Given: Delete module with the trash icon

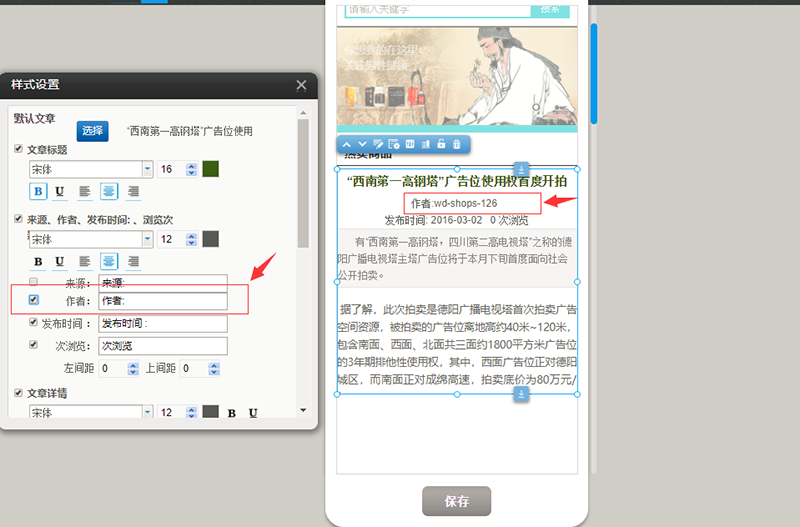Looking at the screenshot, I should click(x=457, y=145).
